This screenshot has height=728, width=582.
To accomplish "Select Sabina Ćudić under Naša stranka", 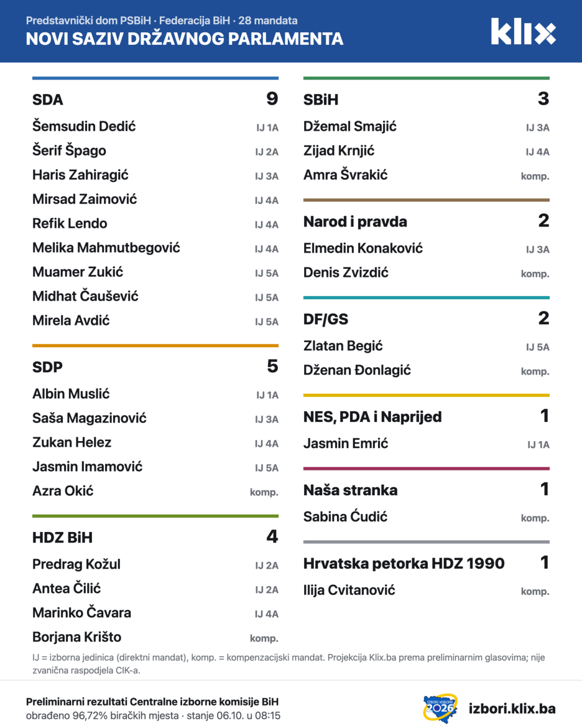I will click(x=345, y=516).
